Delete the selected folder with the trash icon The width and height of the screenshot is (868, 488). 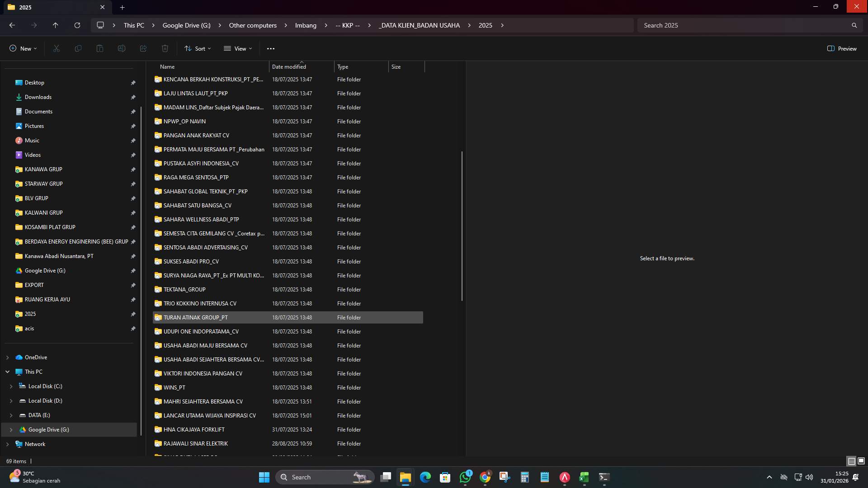tap(165, 48)
